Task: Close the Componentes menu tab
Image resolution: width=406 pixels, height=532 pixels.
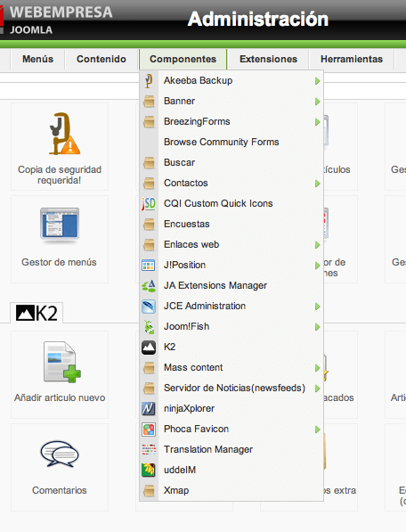Action: pyautogui.click(x=183, y=59)
